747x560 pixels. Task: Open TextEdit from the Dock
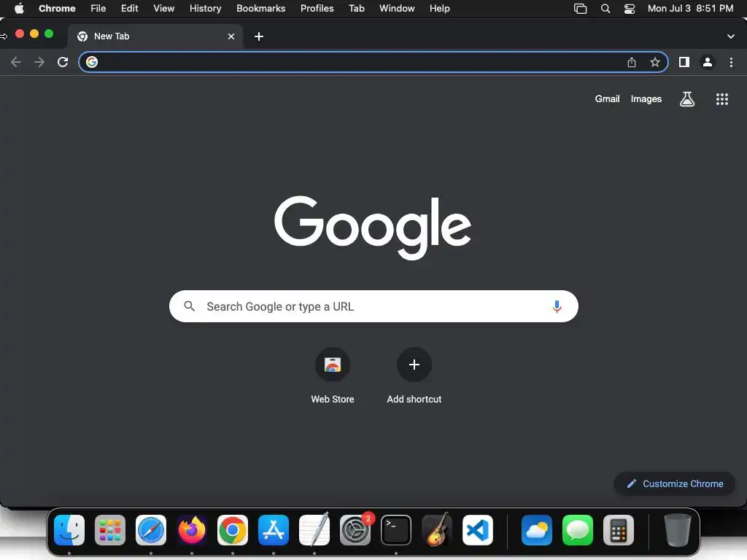tap(314, 530)
